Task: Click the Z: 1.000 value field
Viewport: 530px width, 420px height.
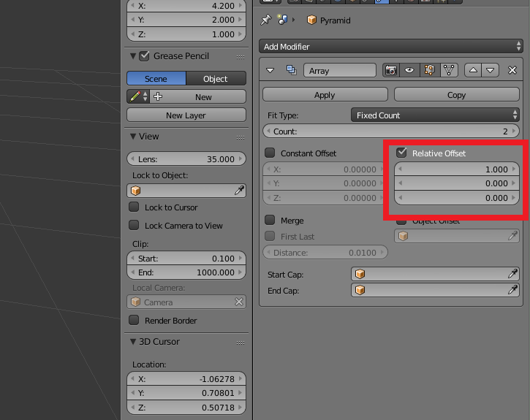Action: pos(186,34)
